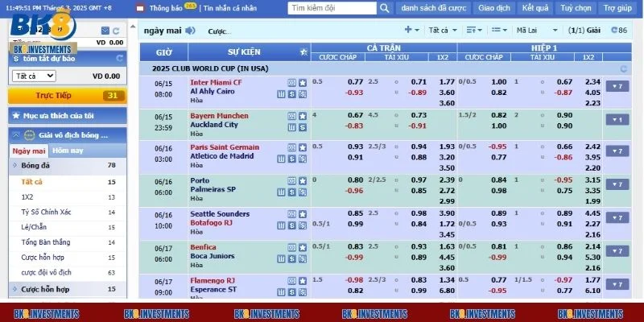Click Cược hỗn hợp 15 in sidebar bottom

[x=68, y=289]
